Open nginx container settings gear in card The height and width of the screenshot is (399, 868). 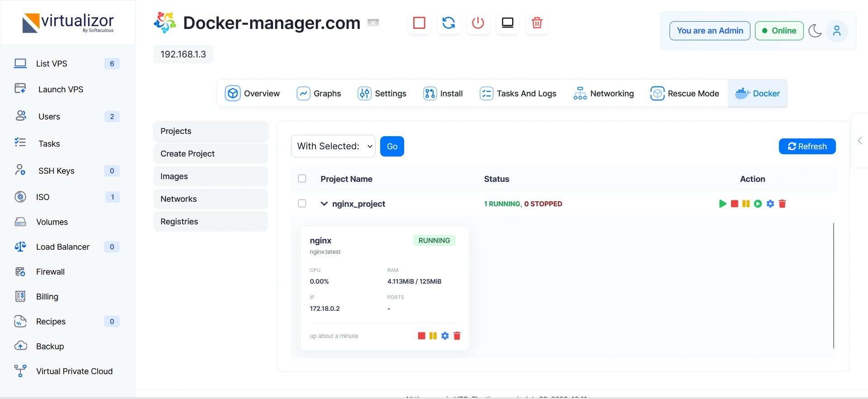pyautogui.click(x=445, y=336)
